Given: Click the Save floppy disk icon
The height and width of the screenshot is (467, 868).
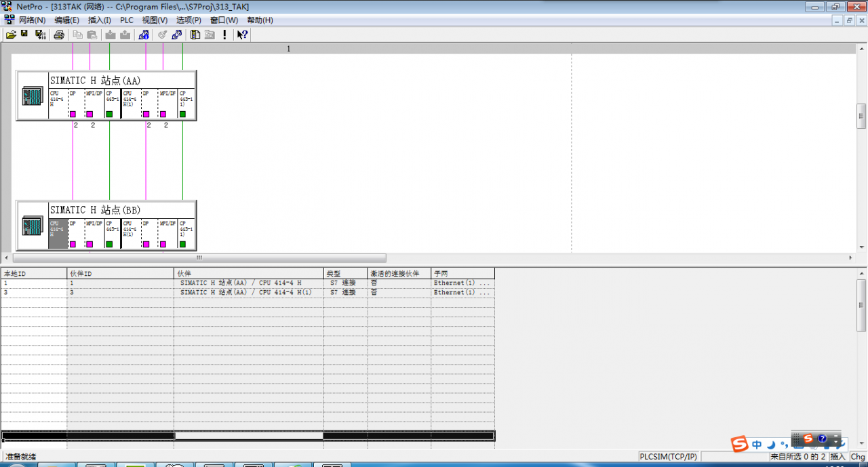Looking at the screenshot, I should [24, 35].
